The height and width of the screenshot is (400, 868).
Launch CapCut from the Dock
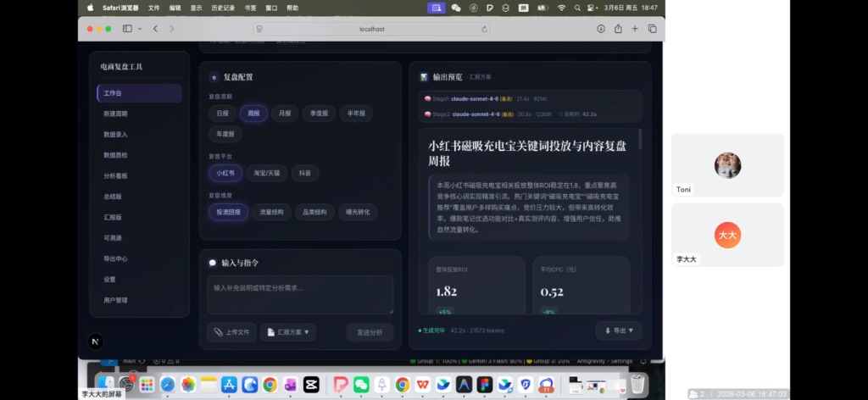coord(311,385)
